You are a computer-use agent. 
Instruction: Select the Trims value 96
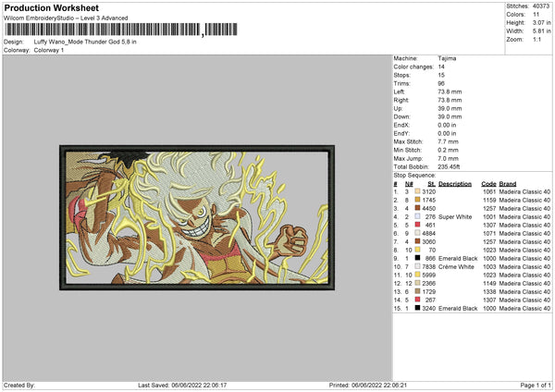pyautogui.click(x=441, y=83)
